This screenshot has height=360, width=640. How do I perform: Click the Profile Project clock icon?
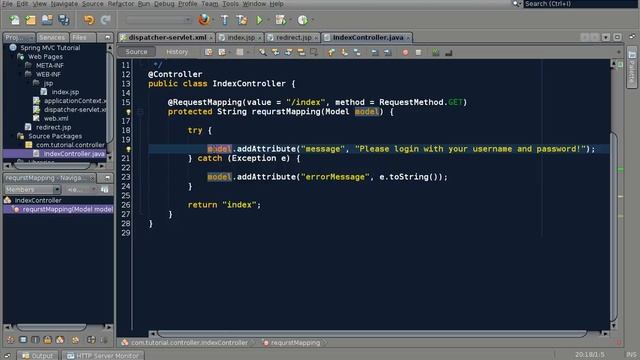pyautogui.click(x=302, y=20)
